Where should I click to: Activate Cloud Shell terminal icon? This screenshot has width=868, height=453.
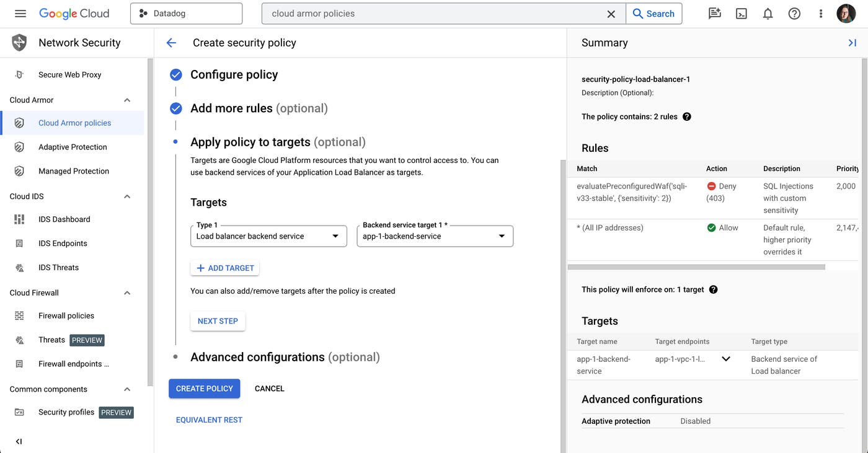[x=742, y=14]
